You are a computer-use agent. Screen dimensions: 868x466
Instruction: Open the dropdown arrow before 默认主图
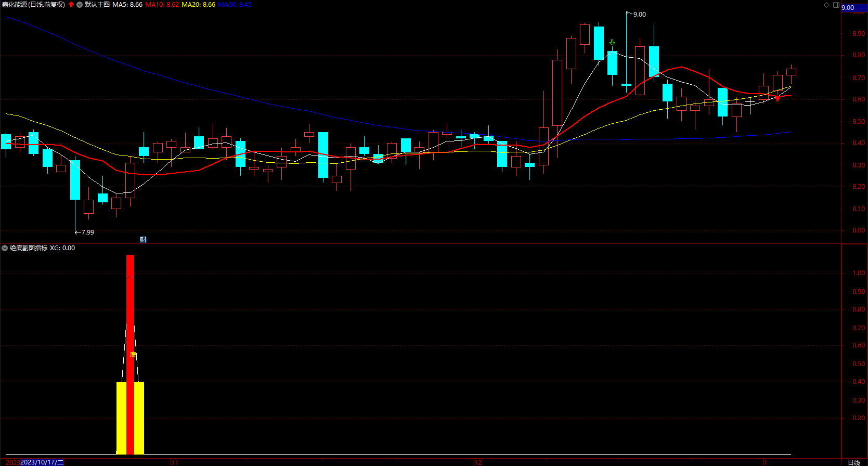tap(80, 5)
